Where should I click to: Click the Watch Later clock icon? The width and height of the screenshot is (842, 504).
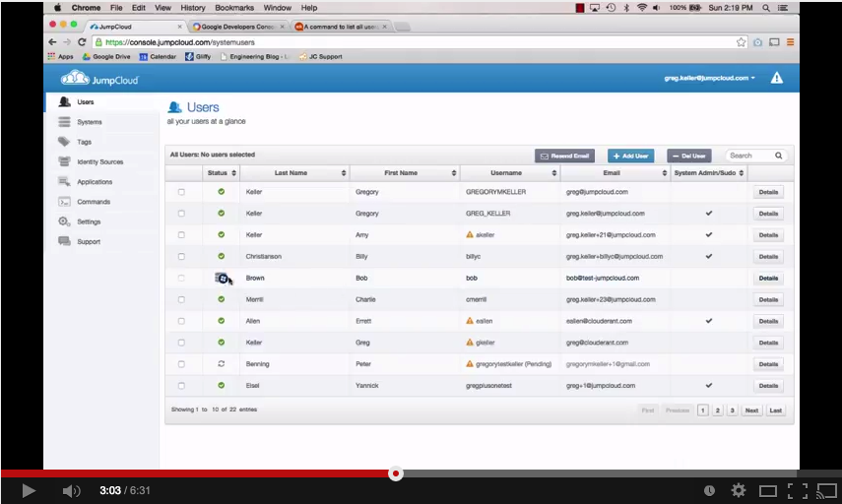709,490
